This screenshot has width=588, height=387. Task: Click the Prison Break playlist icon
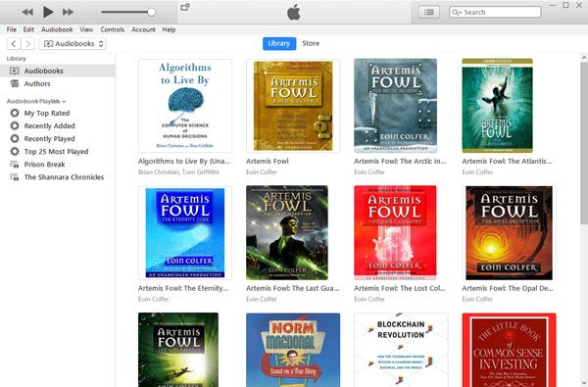[15, 165]
